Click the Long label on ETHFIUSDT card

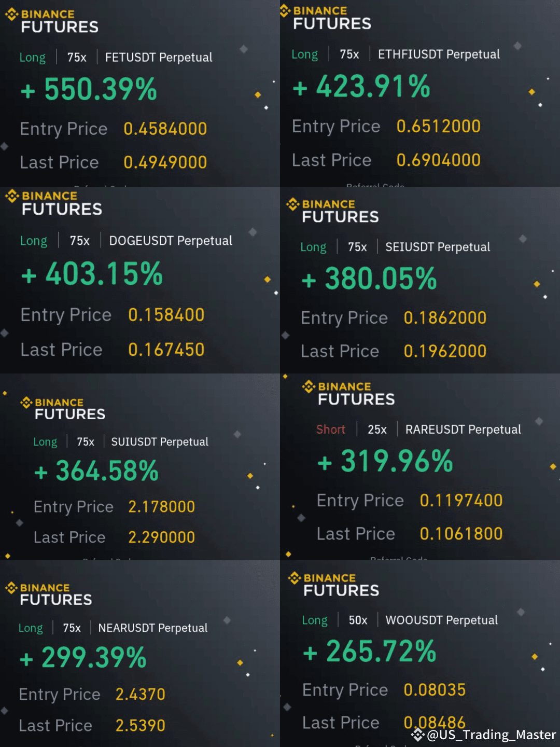305,54
